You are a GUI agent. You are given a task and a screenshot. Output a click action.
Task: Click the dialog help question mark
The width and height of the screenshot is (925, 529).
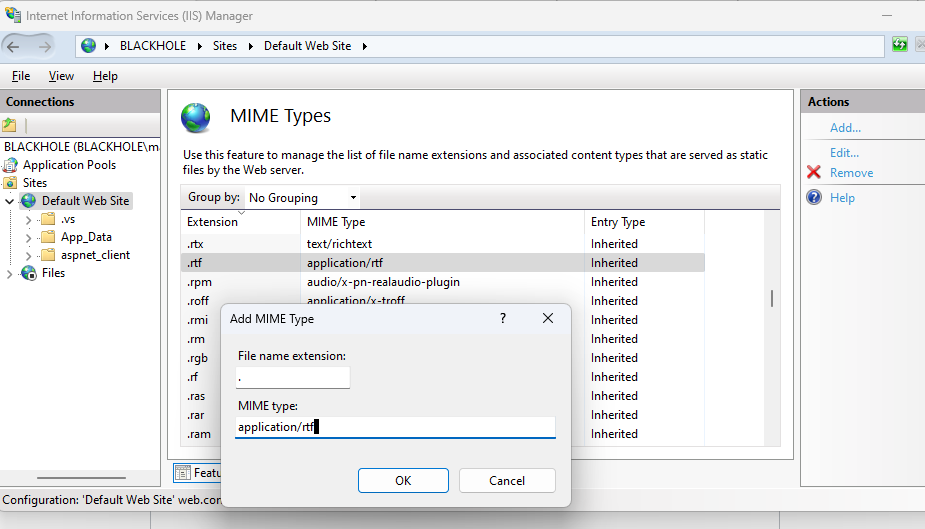click(503, 318)
